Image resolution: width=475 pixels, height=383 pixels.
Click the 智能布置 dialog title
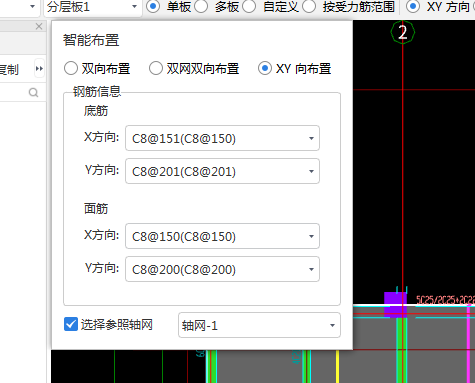click(91, 40)
